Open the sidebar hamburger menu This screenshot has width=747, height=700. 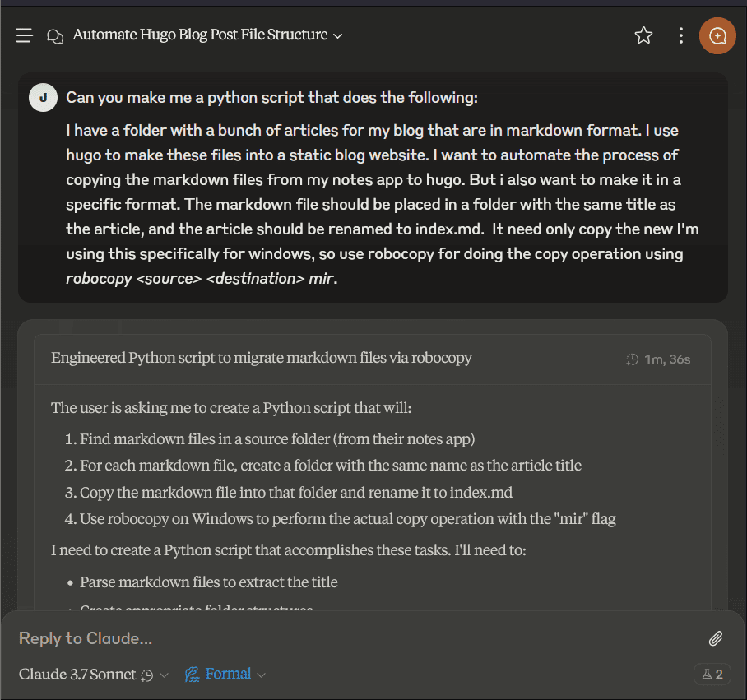(24, 35)
